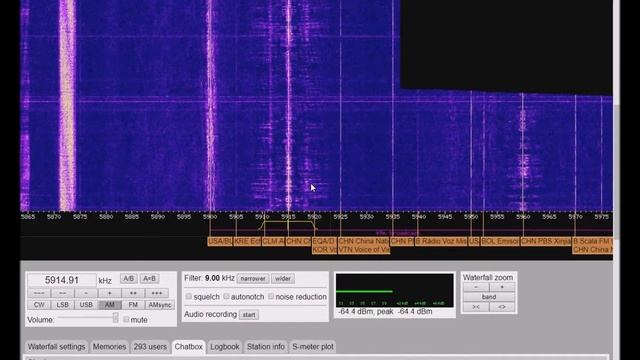Open the Station info tab
The height and width of the screenshot is (360, 640).
point(266,347)
